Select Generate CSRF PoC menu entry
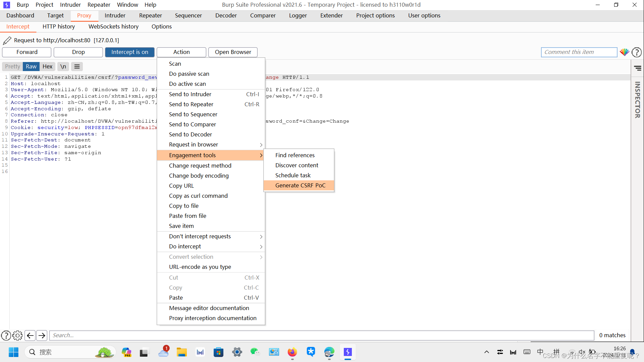This screenshot has width=644, height=362. pyautogui.click(x=300, y=185)
